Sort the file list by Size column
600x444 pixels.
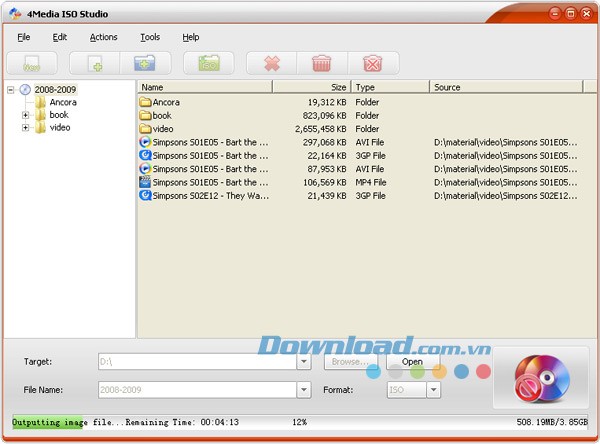[310, 87]
